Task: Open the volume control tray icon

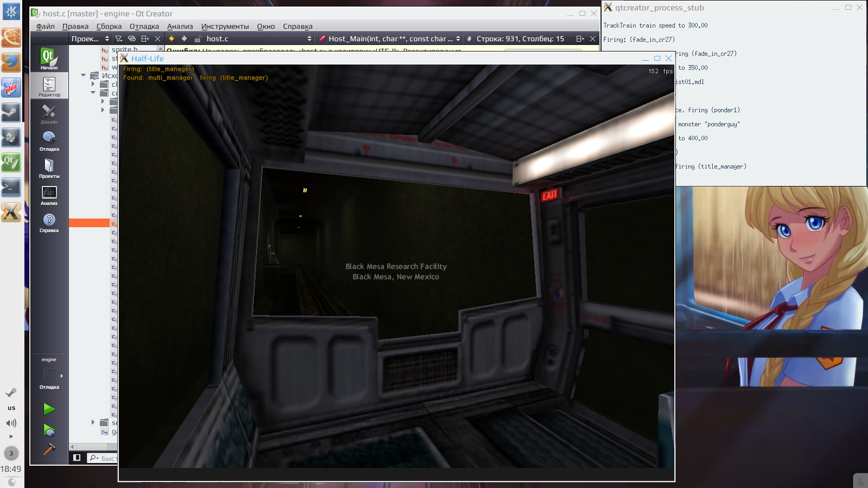Action: 11,423
